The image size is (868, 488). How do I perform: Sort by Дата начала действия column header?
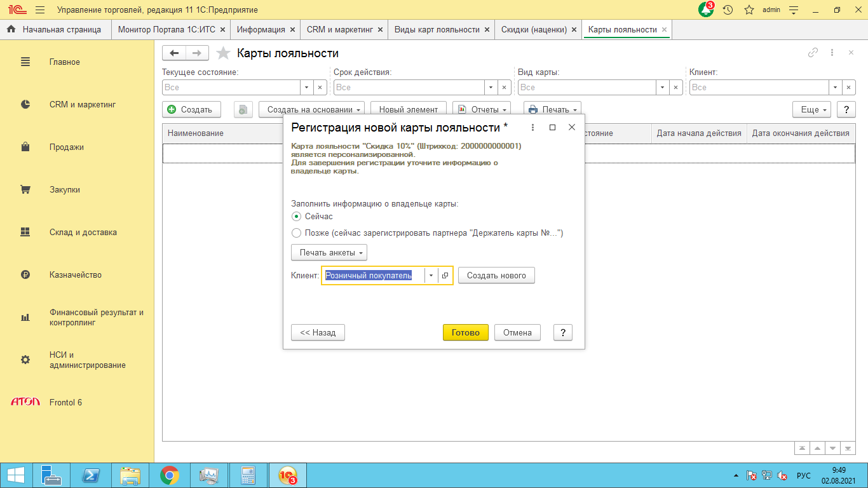[699, 133]
